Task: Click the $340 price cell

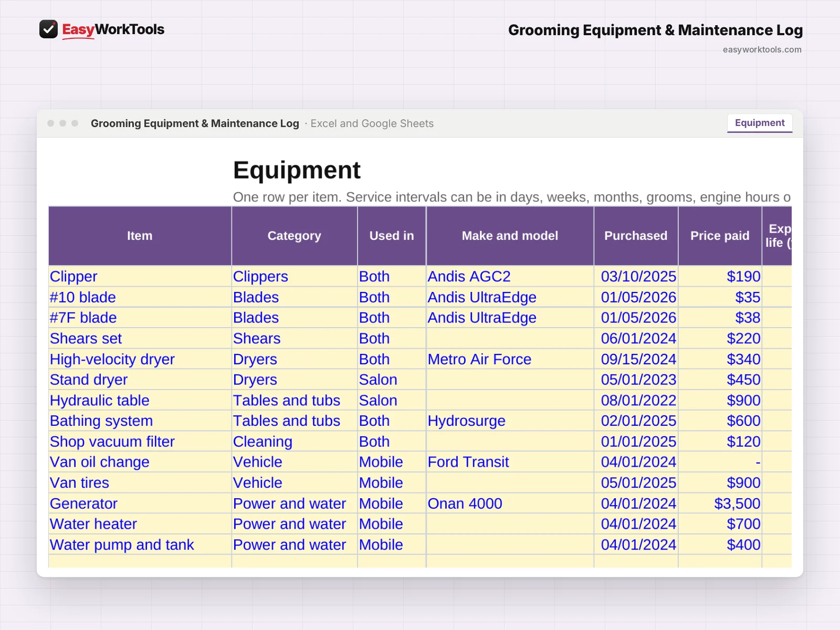Action: coord(720,359)
